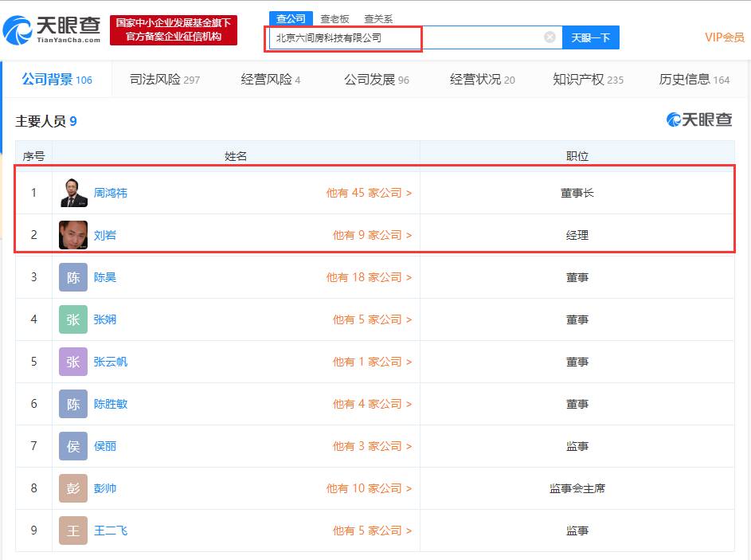Image resolution: width=751 pixels, height=560 pixels.
Task: View 陈昊's 18 companies
Action: coord(369,277)
